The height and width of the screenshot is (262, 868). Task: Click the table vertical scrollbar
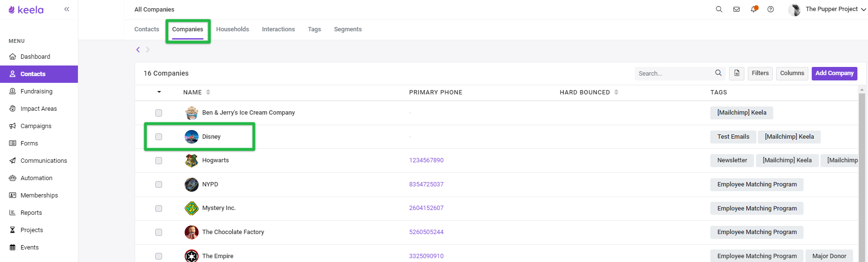tap(862, 173)
